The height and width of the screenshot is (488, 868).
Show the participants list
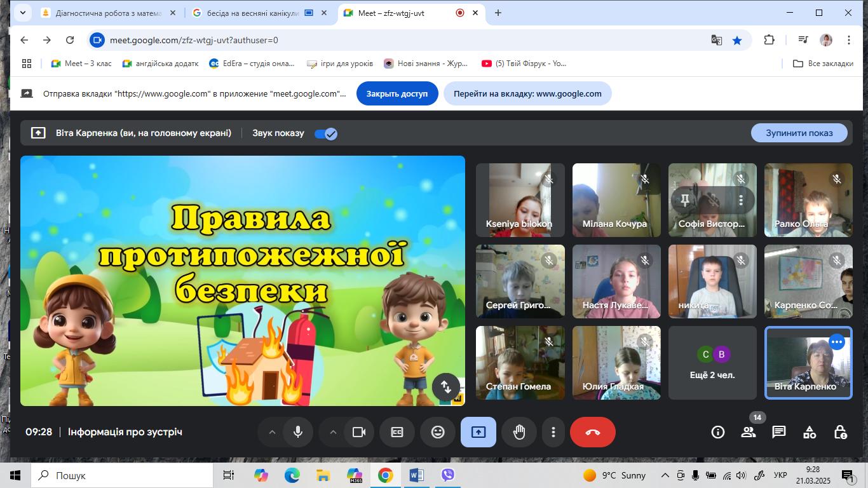(x=749, y=432)
